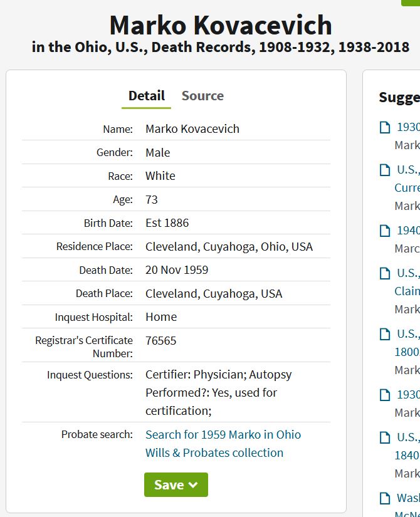
Task: Click document icon beside the "U.S., 1800" record
Action: [386, 334]
